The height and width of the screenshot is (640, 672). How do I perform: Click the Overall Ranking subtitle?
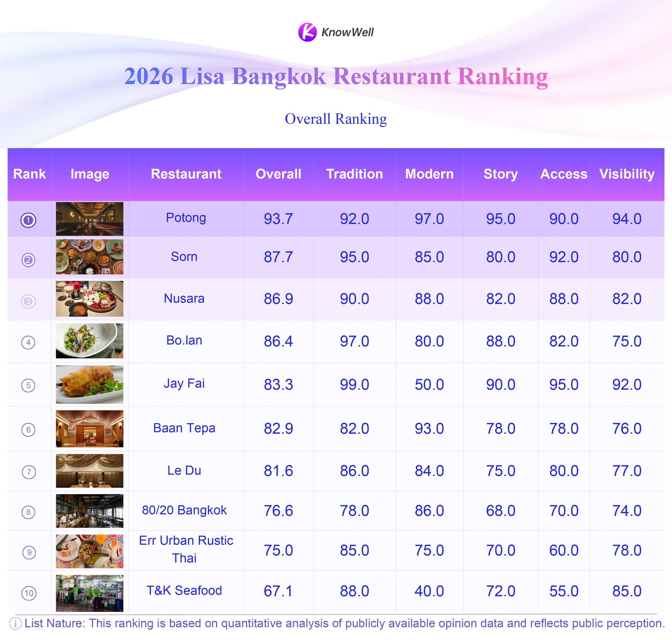point(336,119)
